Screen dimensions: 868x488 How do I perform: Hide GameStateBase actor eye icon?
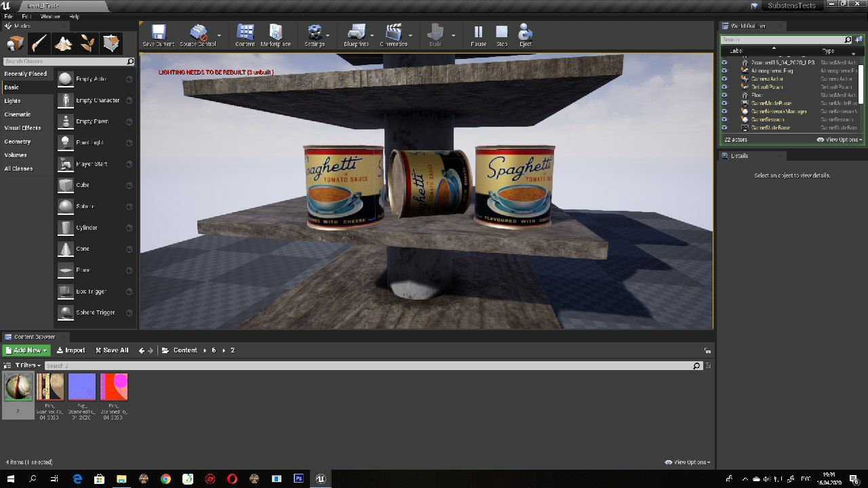pos(724,127)
